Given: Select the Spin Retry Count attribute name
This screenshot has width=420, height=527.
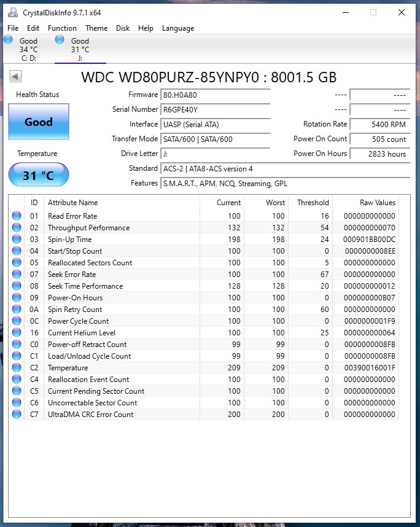Looking at the screenshot, I should (x=75, y=309).
